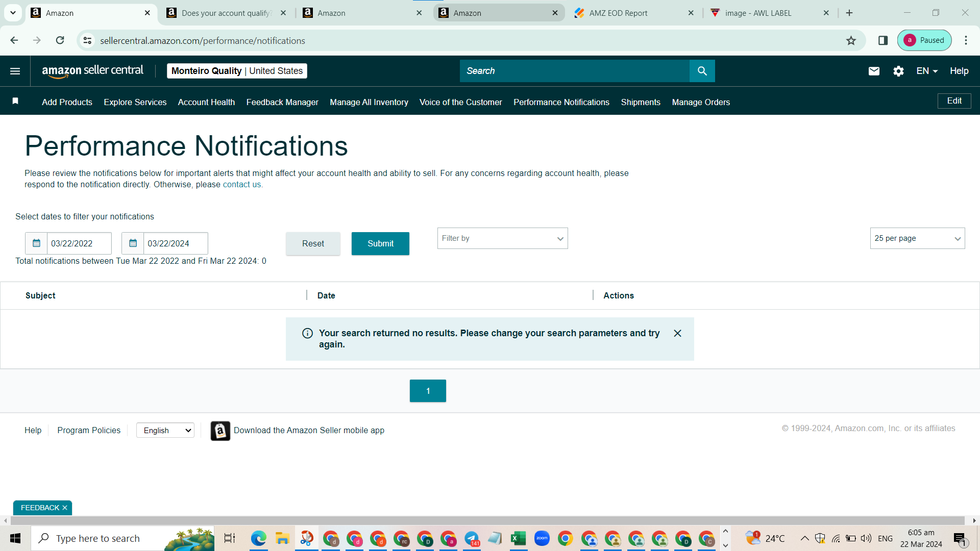Open the EN language dropdown
The height and width of the screenshot is (551, 980).
[927, 71]
